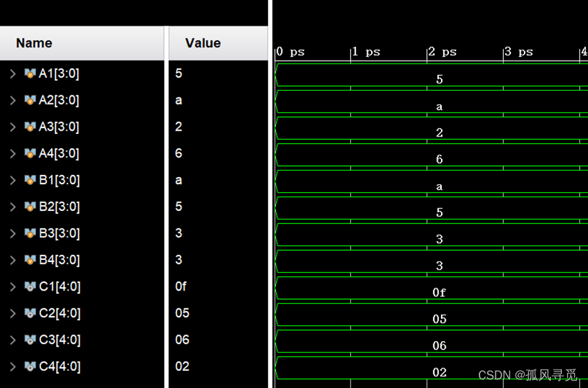Click the B4[3:0] bus signal icon

coord(30,260)
